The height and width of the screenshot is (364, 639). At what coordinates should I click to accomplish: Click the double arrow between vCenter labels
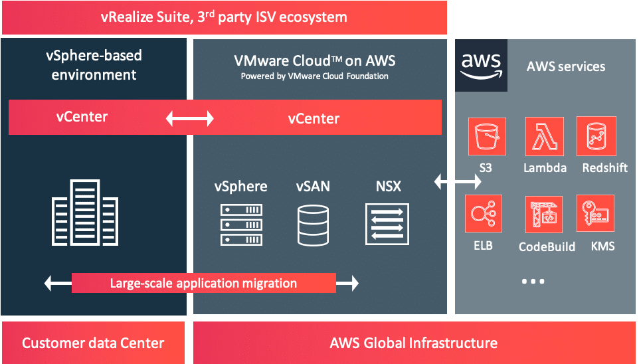tap(189, 119)
